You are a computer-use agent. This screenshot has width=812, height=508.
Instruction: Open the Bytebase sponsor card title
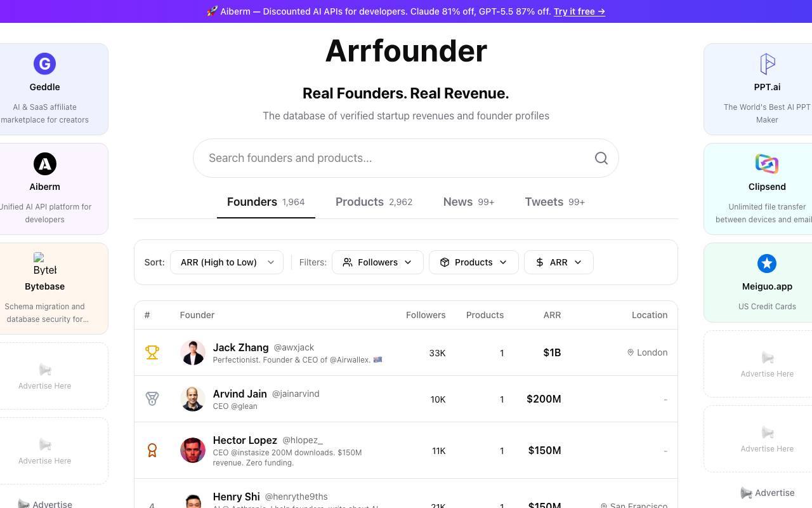[x=44, y=286]
